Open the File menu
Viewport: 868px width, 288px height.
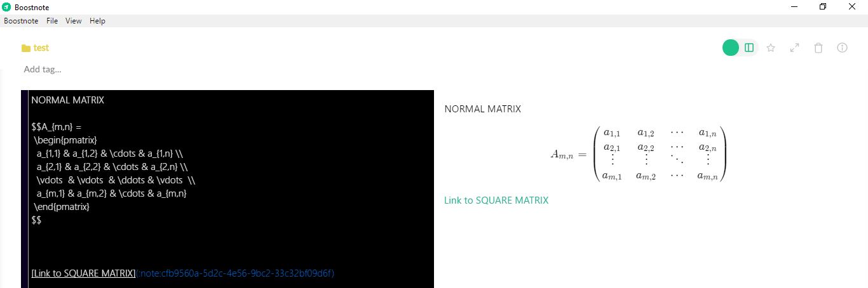(52, 21)
